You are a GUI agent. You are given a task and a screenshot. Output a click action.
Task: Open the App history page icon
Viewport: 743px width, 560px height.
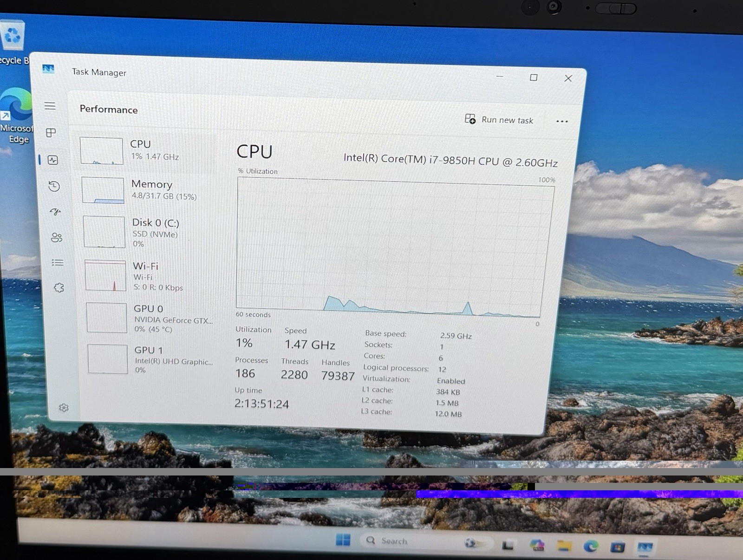point(54,186)
